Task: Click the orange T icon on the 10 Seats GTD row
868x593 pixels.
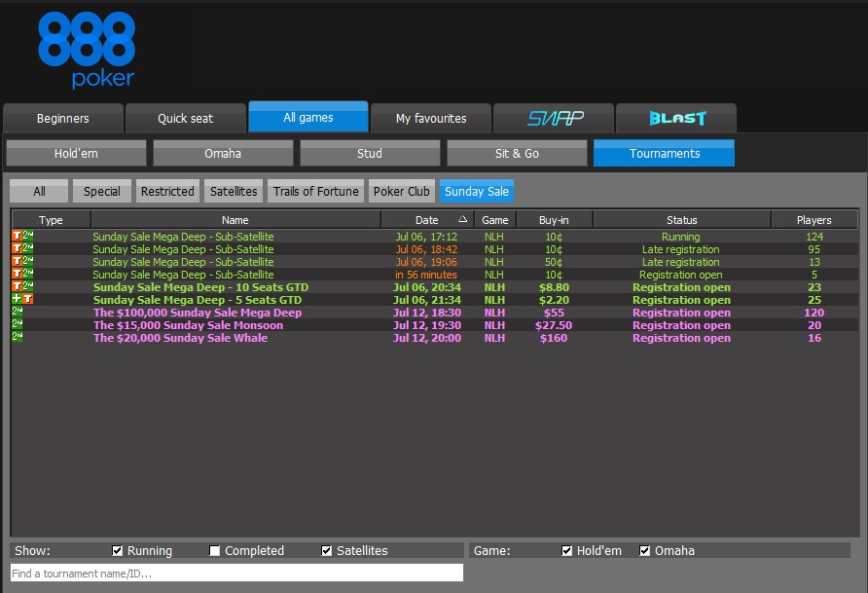Action: (17, 287)
